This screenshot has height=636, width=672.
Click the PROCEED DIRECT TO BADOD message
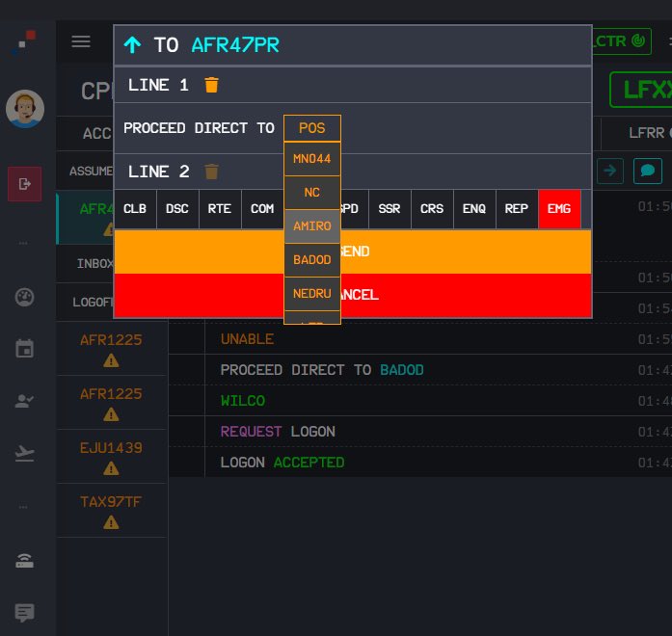point(420,370)
